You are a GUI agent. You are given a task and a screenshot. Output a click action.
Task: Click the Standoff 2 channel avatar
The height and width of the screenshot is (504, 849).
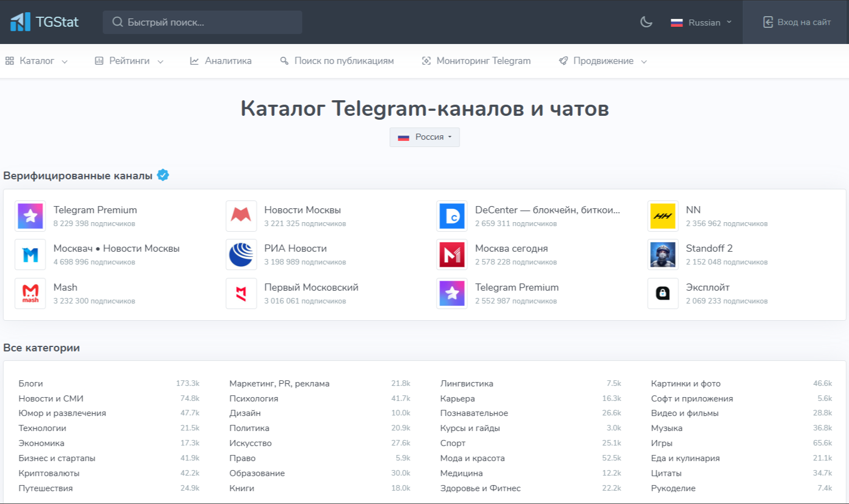click(x=663, y=255)
